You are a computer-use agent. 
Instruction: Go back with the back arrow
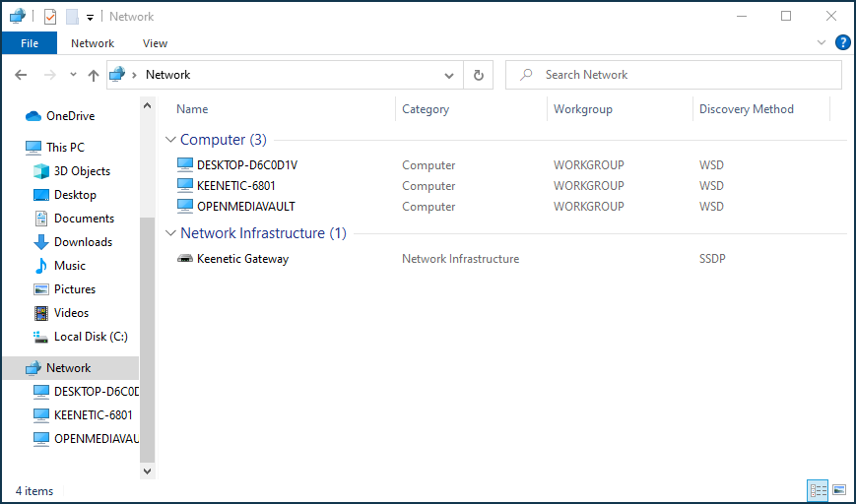click(21, 75)
